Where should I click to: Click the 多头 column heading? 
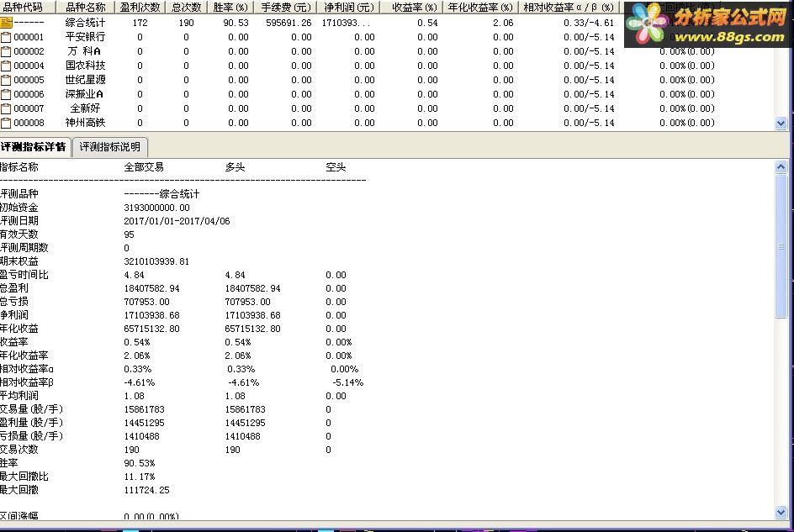click(x=235, y=167)
